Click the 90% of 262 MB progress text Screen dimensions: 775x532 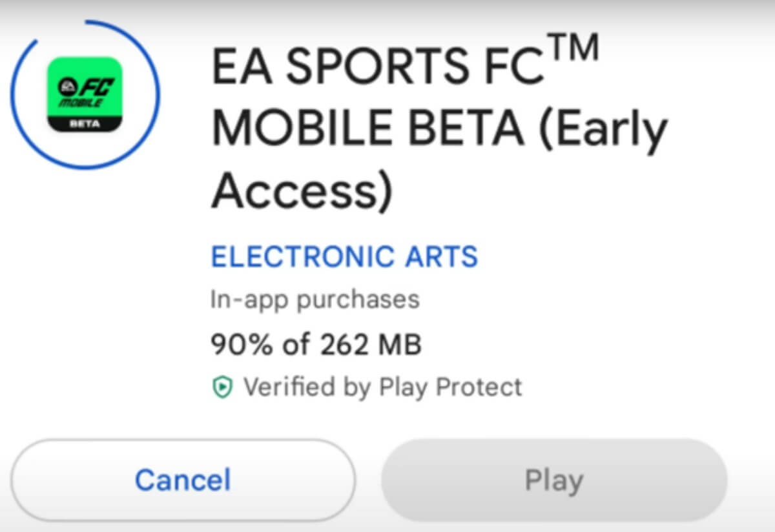(x=316, y=344)
